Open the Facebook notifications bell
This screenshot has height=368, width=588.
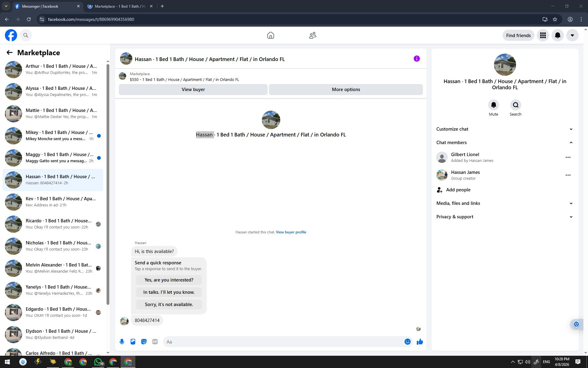point(557,35)
